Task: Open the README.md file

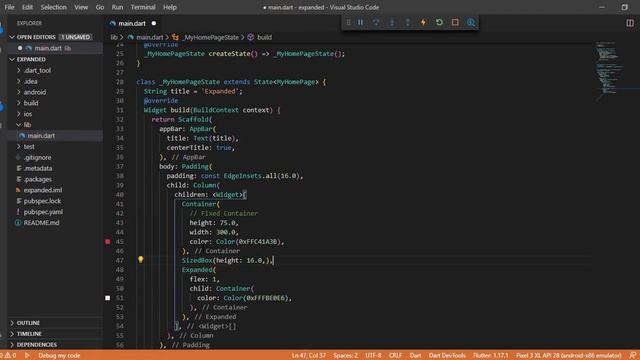Action: tap(41, 223)
